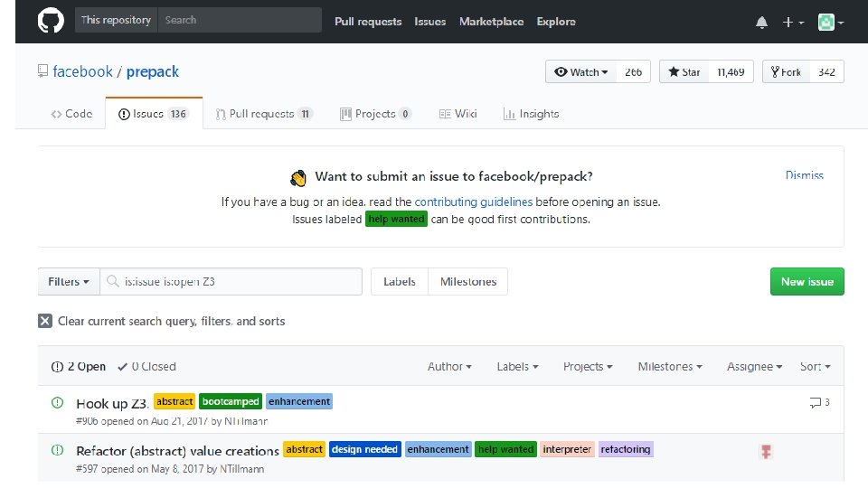Image resolution: width=868 pixels, height=488 pixels.
Task: Show 2 Open issues
Action: [78, 366]
